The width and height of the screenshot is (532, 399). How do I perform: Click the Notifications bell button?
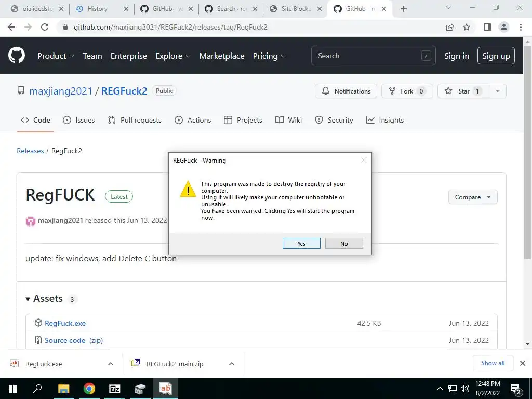(345, 91)
